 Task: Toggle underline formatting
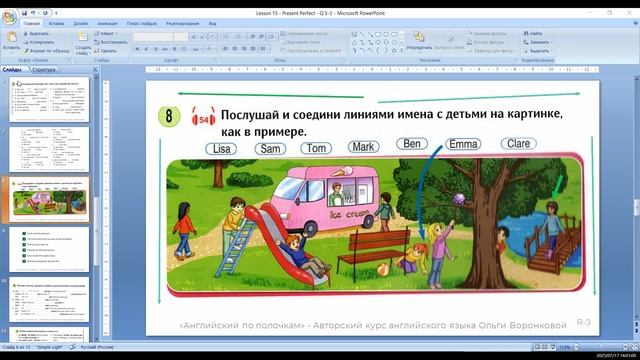155,49
